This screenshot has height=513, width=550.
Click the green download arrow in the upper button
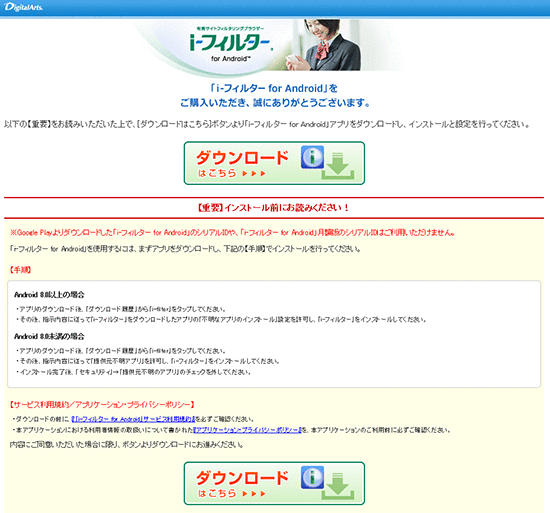point(338,166)
